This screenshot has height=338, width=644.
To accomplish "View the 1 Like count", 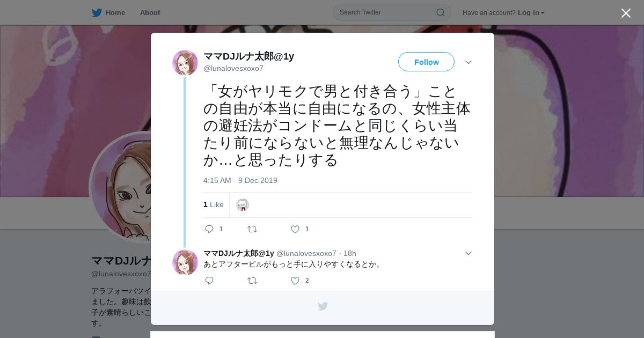I will [x=214, y=204].
